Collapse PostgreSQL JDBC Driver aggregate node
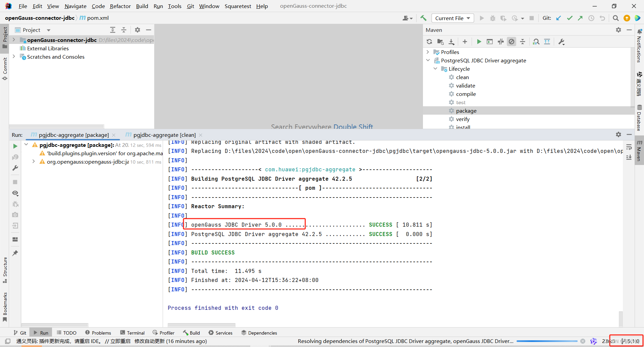This screenshot has height=347, width=644. point(428,60)
